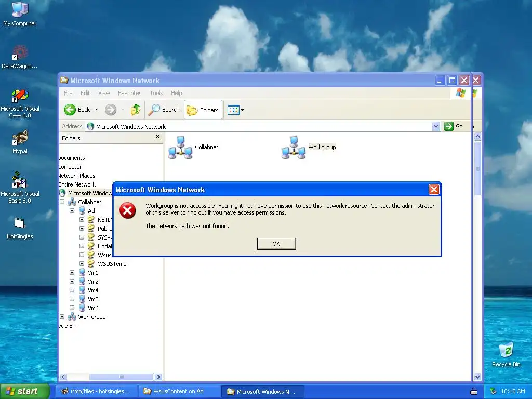
Task: Open the Back history dropdown arrow
Action: click(x=96, y=110)
